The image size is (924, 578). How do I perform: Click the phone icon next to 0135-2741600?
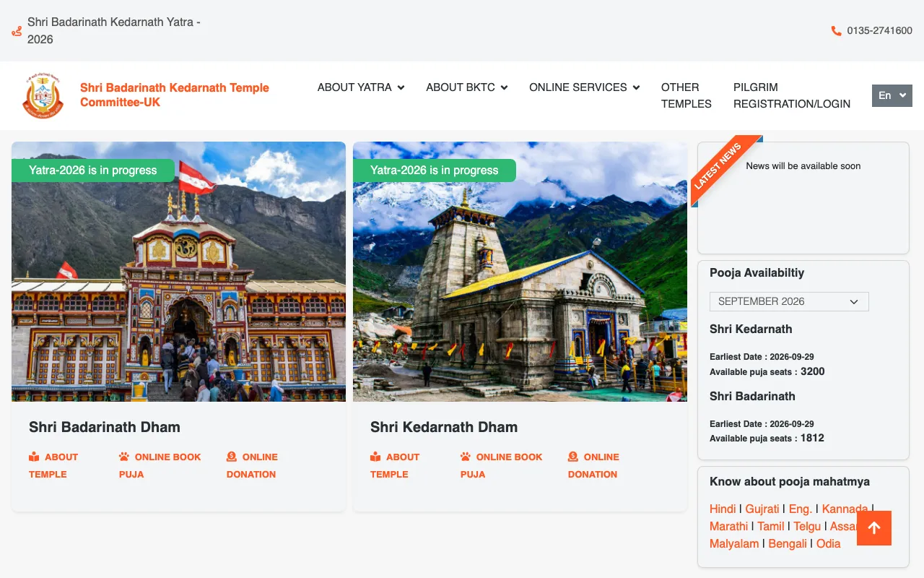836,31
